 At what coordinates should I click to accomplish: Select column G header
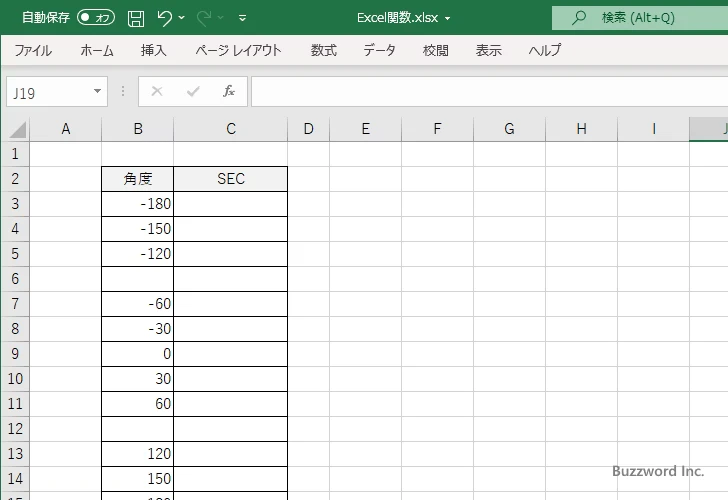[x=509, y=129]
